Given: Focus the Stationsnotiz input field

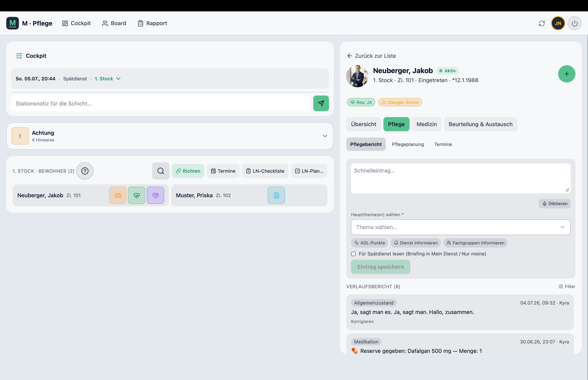Looking at the screenshot, I should point(160,103).
